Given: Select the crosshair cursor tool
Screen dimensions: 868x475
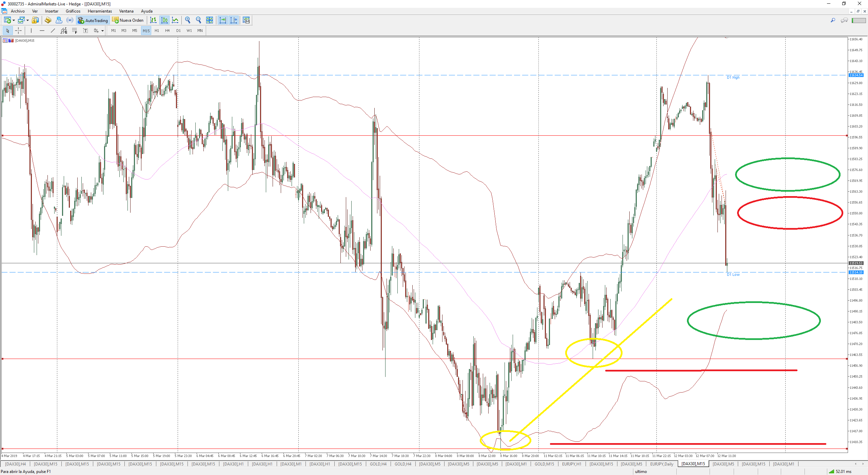Looking at the screenshot, I should click(18, 31).
